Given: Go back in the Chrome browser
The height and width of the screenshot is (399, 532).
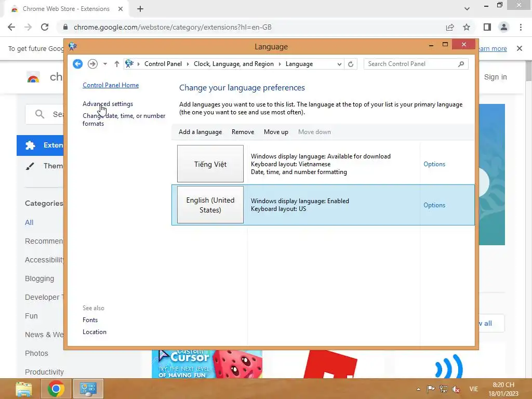Looking at the screenshot, I should pyautogui.click(x=11, y=27).
